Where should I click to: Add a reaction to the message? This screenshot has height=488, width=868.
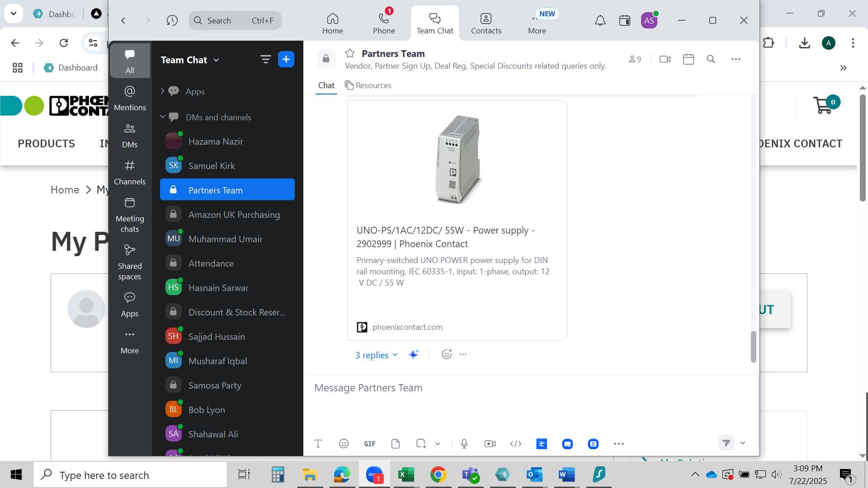pyautogui.click(x=447, y=354)
